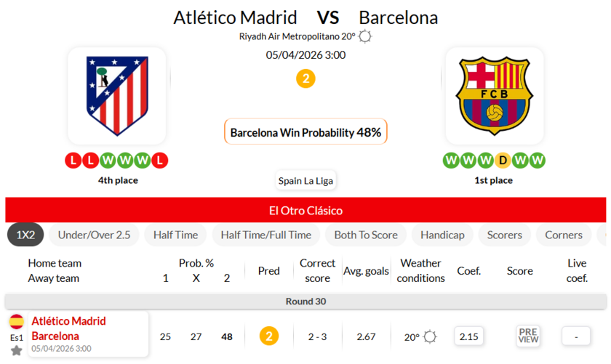Click the Atlético Madrid team link in row
The width and height of the screenshot is (611, 364).
click(x=68, y=321)
